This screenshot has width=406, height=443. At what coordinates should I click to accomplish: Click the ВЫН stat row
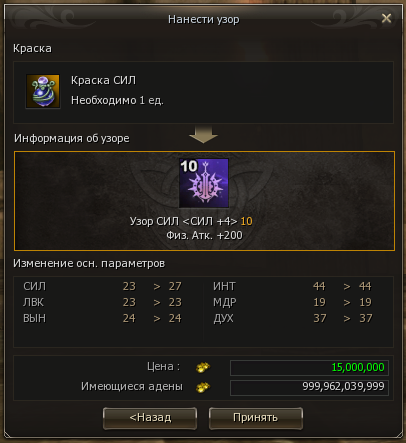pos(103,318)
